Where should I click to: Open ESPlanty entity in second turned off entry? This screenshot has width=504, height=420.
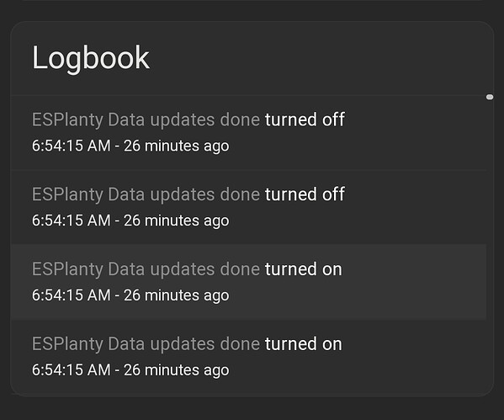pyautogui.click(x=146, y=194)
